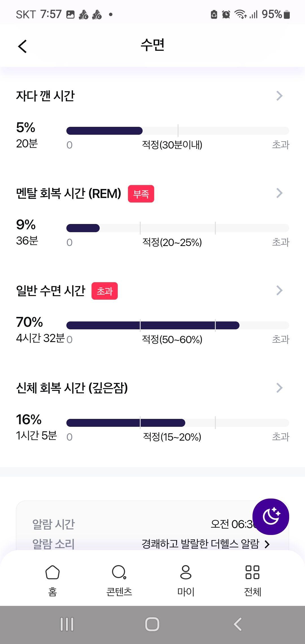
Task: Tap the back arrow in the header
Action: pos(22,46)
